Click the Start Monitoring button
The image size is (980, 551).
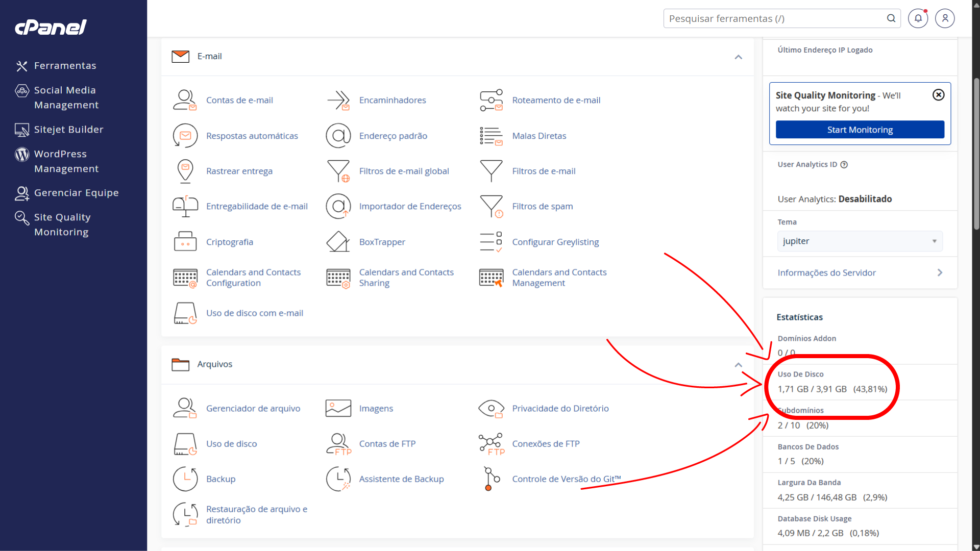click(x=860, y=130)
